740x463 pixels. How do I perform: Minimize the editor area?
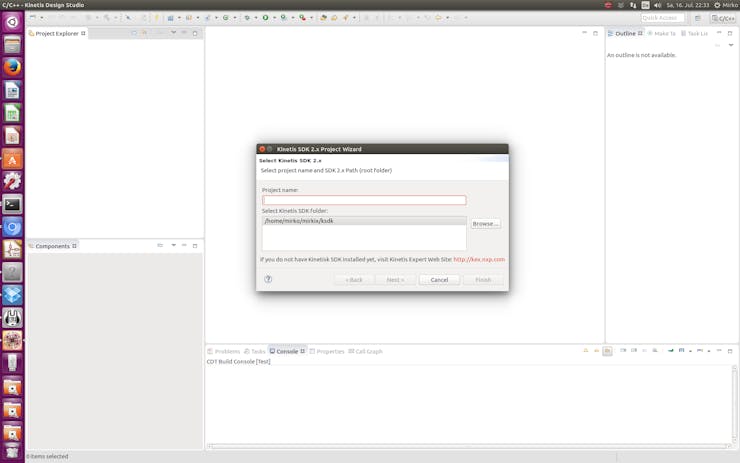click(585, 33)
